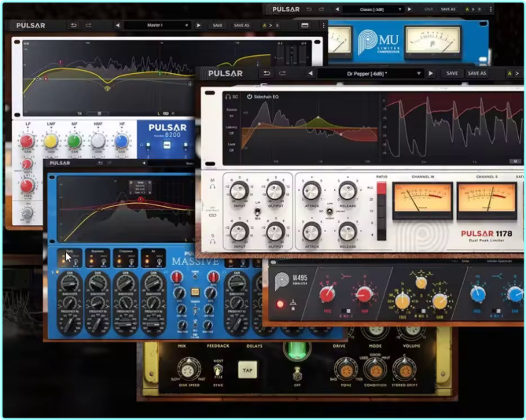This screenshot has height=420, width=526.
Task: Redo in the Pulsar 8200 toolbar
Action: click(88, 25)
